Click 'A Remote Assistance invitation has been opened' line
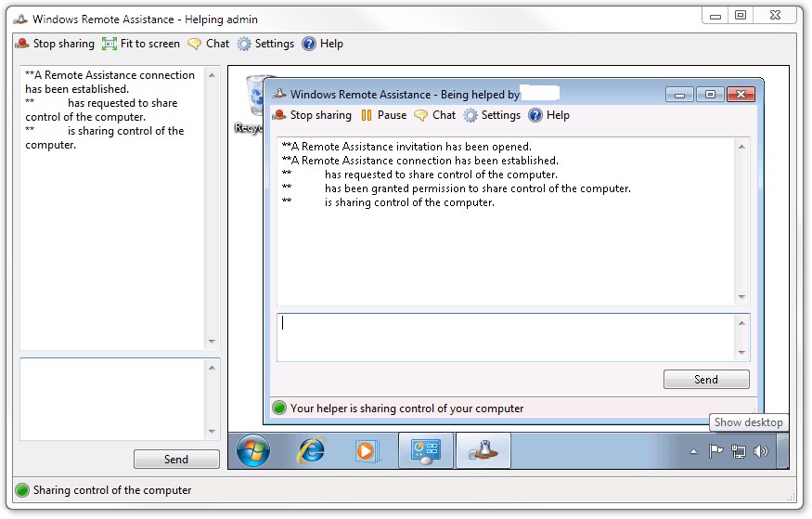This screenshot has width=812, height=519. [x=406, y=147]
